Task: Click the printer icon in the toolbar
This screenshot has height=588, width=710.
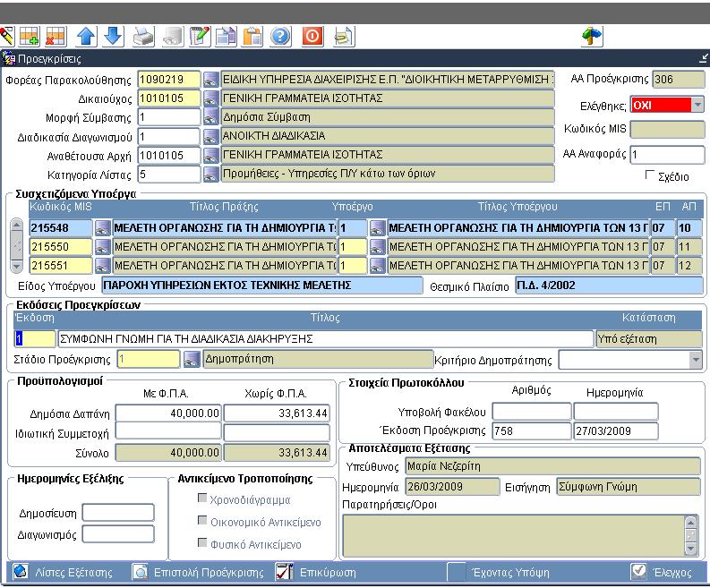Action: pos(144,36)
